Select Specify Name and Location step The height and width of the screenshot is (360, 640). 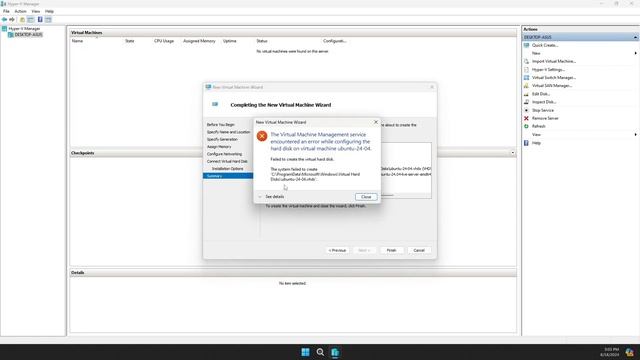click(228, 132)
